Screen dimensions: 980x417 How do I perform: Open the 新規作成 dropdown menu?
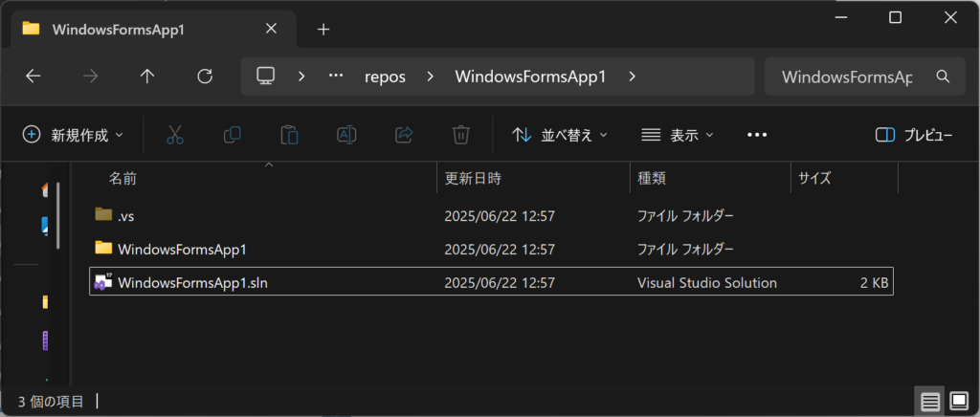tap(73, 135)
